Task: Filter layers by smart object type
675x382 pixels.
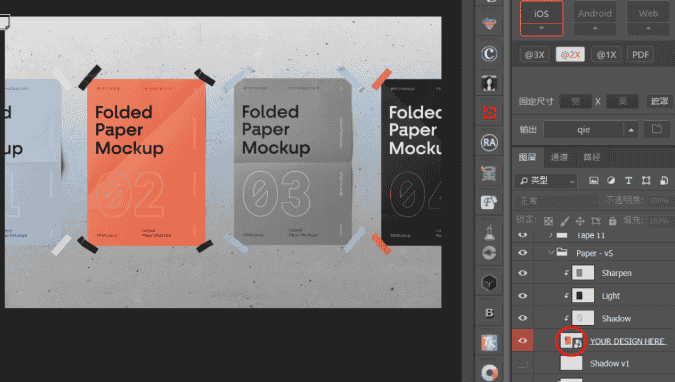Action: pyautogui.click(x=664, y=180)
